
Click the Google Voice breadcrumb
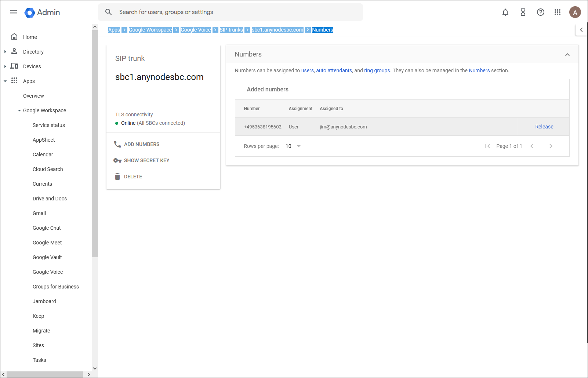pyautogui.click(x=196, y=30)
